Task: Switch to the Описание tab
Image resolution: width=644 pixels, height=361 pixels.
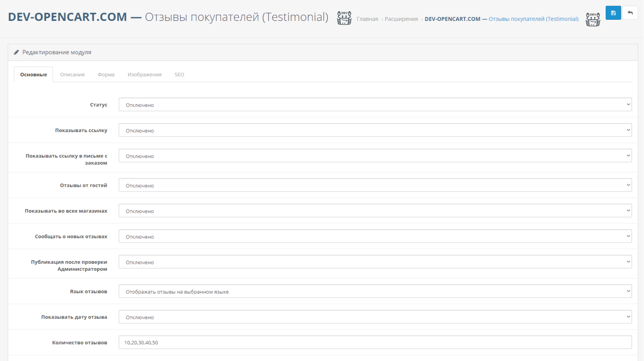Action: tap(72, 75)
